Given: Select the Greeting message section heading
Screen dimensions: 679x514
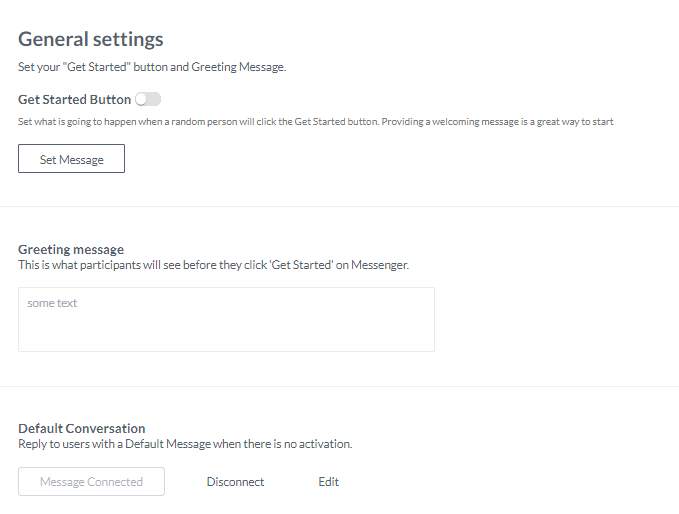Looking at the screenshot, I should coord(71,249).
